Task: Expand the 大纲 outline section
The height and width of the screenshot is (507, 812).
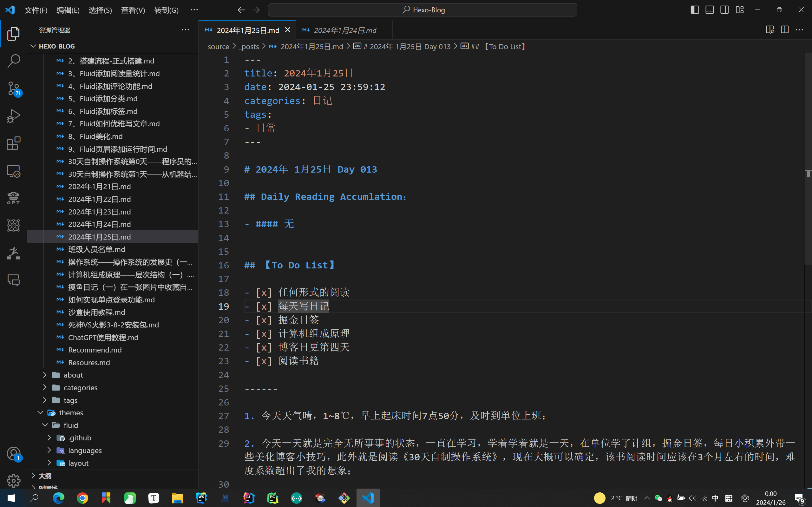Action: (112, 476)
